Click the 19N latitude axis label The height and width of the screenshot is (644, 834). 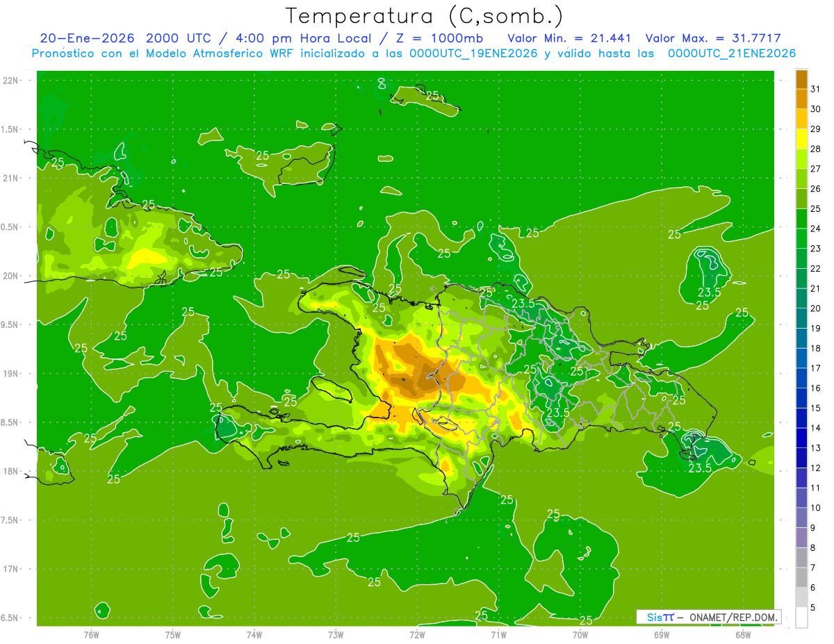point(12,374)
